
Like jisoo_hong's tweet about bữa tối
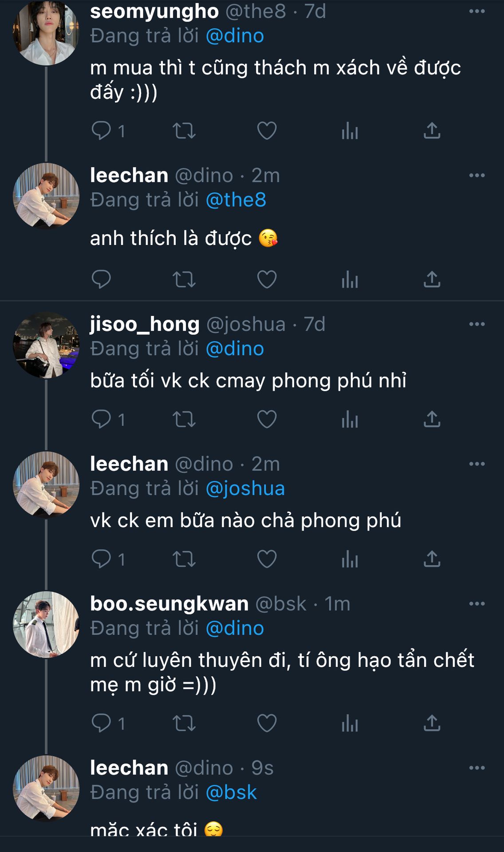[x=267, y=419]
